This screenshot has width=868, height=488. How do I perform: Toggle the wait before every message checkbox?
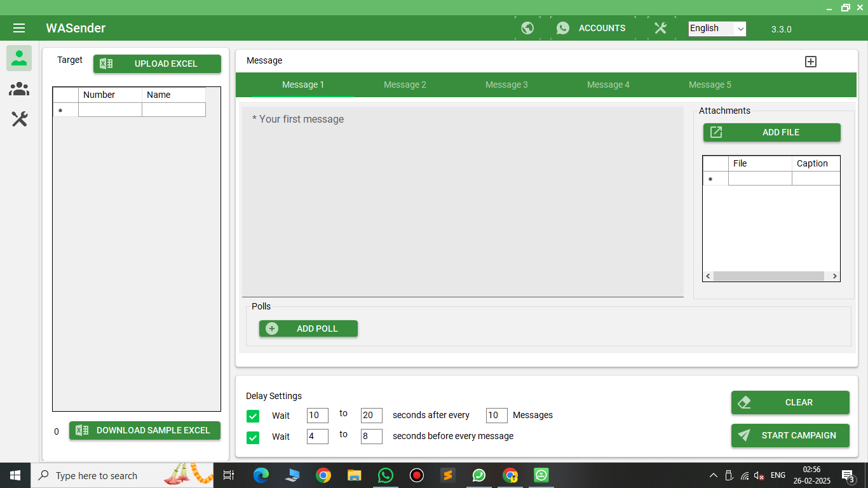[253, 438]
